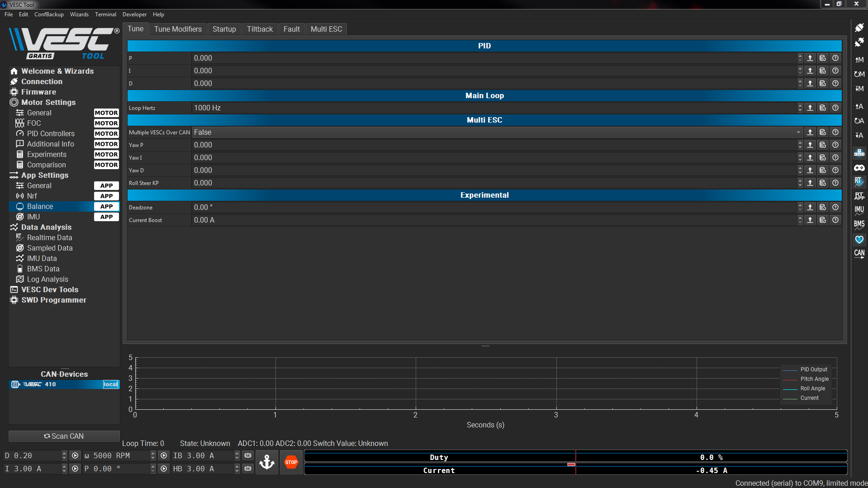Click stepper arrows for Loop Hertz value
The width and height of the screenshot is (868, 488).
800,108
